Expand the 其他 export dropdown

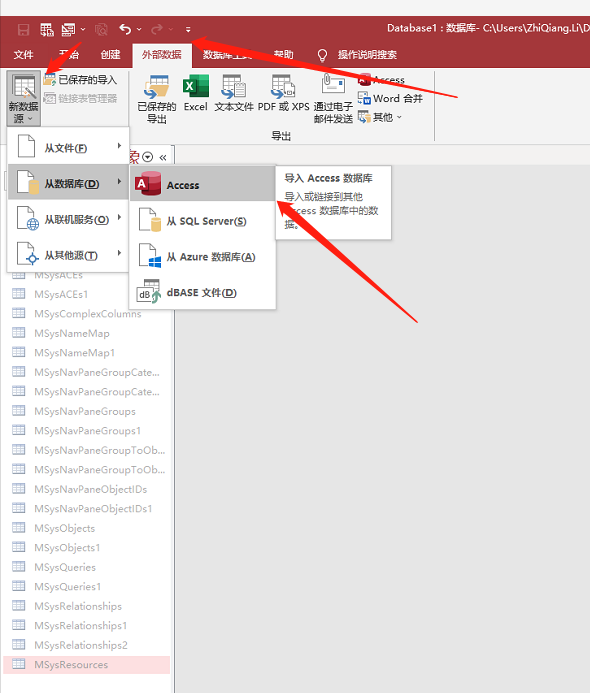click(380, 117)
